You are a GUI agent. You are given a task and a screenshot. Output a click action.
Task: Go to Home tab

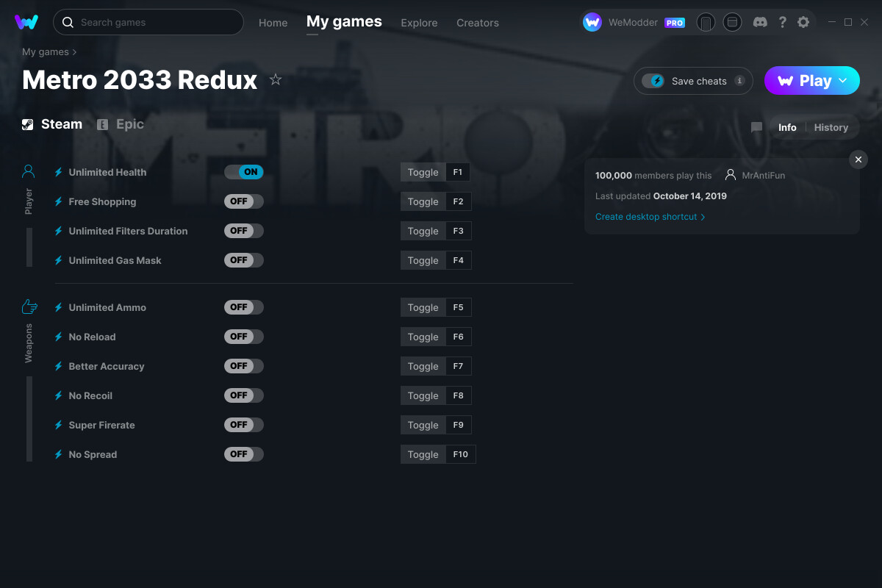pos(273,23)
